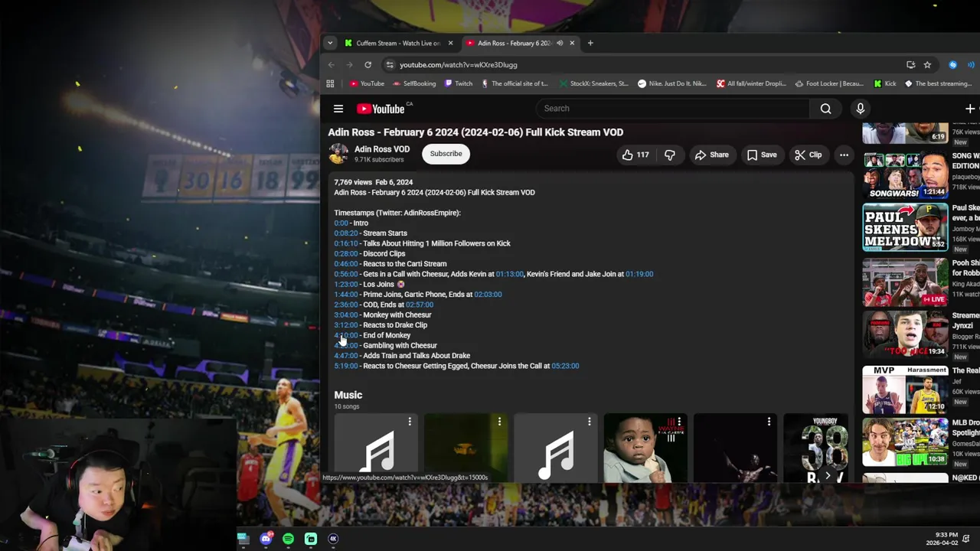The image size is (980, 551).
Task: Open the Chrome apps grid icon
Action: pyautogui.click(x=330, y=83)
